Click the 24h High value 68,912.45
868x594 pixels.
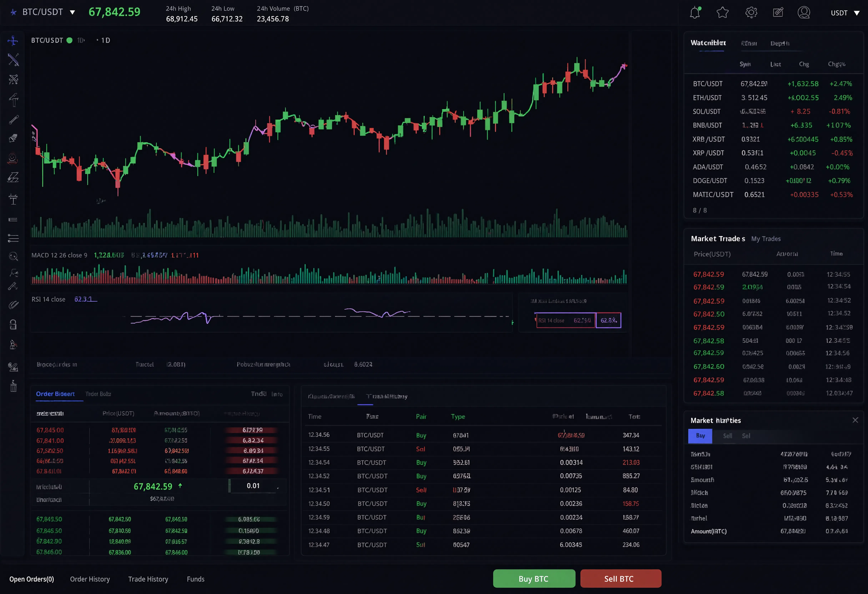tap(181, 19)
